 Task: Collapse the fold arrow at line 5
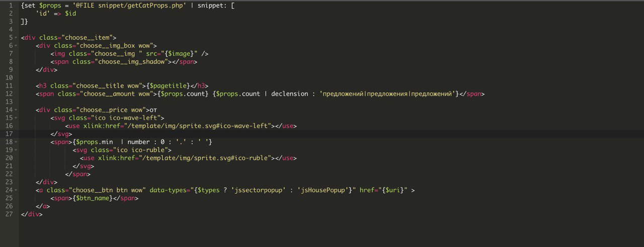[17, 38]
